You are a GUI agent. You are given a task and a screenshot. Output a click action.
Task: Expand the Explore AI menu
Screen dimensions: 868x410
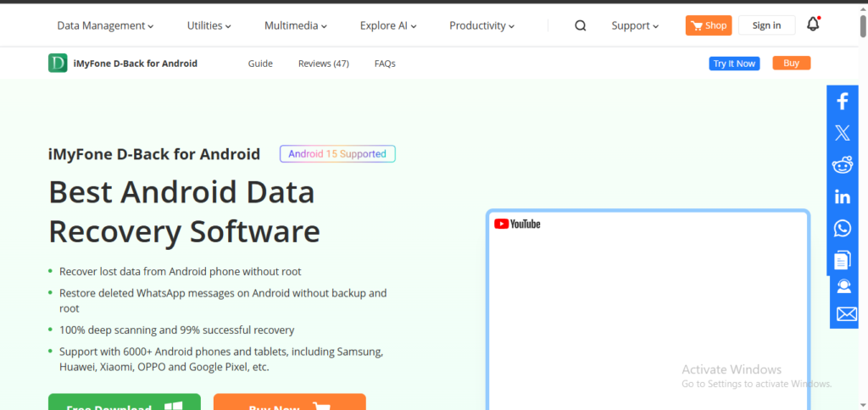click(x=388, y=25)
